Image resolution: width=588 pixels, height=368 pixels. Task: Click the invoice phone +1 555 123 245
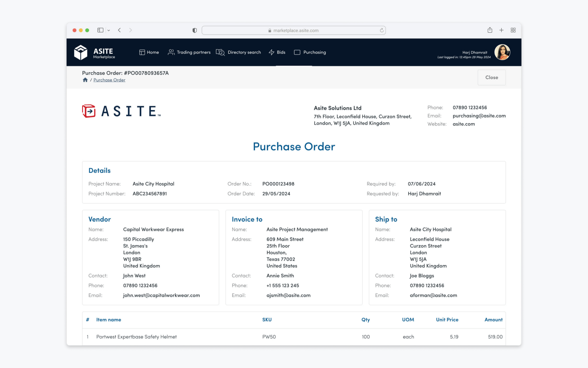283,285
